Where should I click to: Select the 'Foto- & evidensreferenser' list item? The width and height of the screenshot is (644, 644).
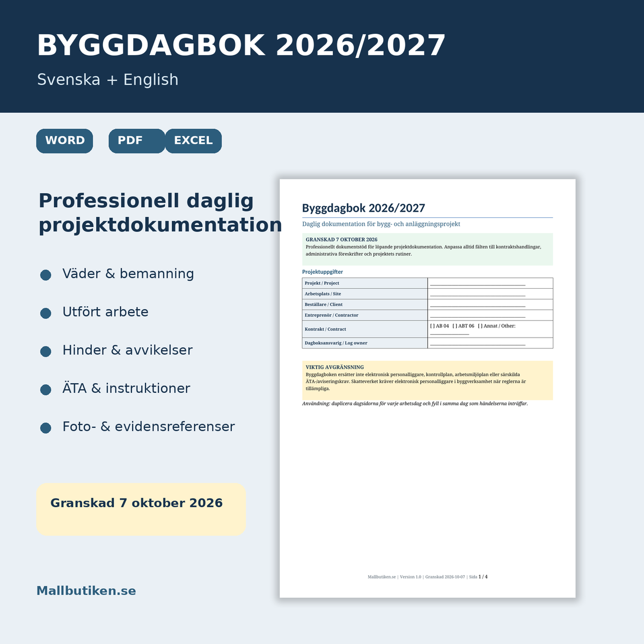[149, 427]
